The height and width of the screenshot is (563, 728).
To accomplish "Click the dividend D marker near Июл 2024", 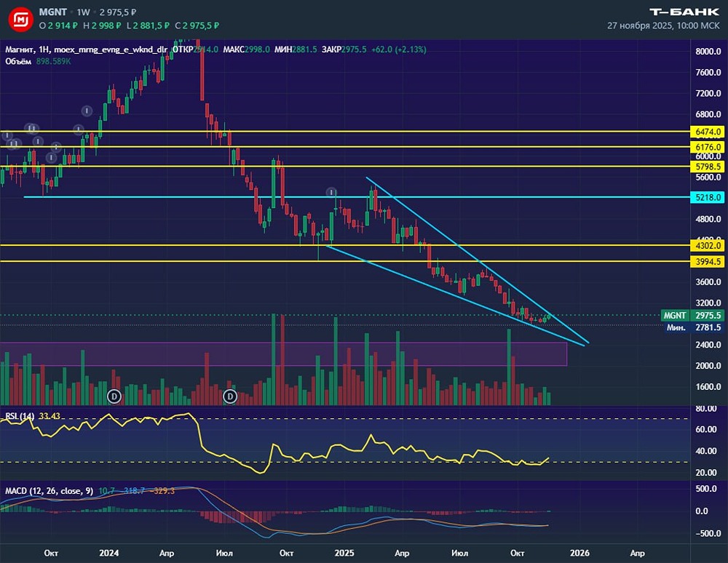I will tap(230, 396).
